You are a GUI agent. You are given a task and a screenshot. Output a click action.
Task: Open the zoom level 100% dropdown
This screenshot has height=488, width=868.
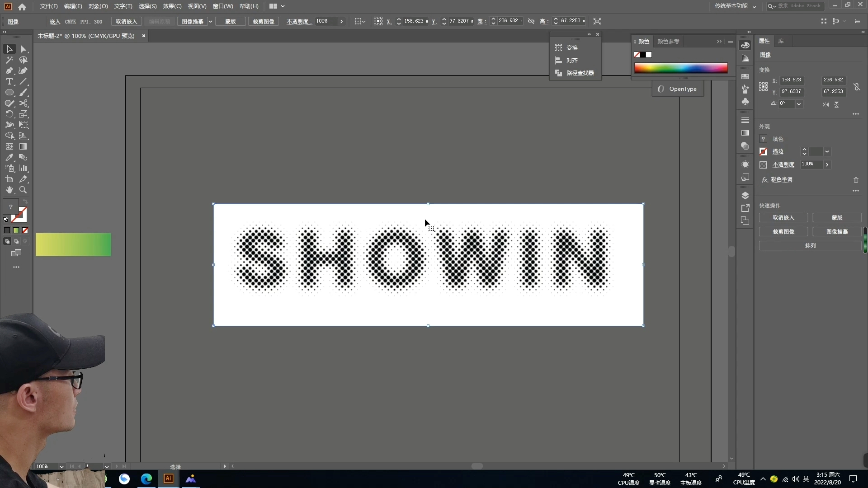61,466
